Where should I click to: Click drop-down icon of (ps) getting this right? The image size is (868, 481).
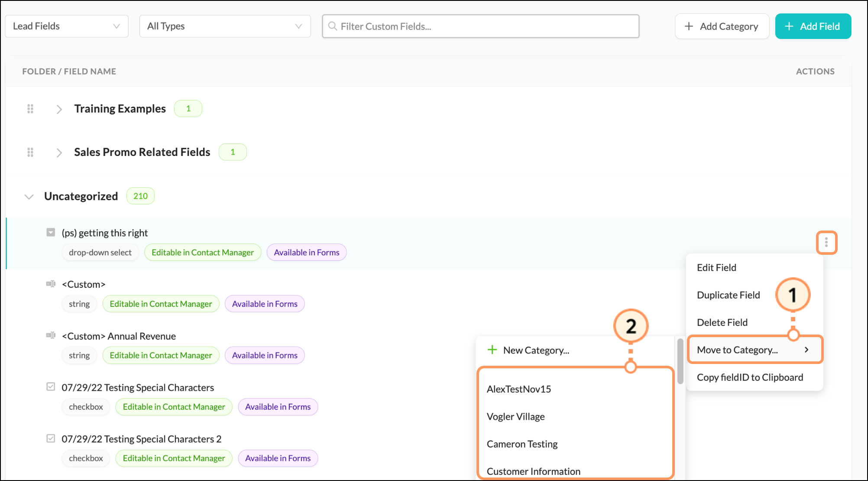pyautogui.click(x=51, y=233)
